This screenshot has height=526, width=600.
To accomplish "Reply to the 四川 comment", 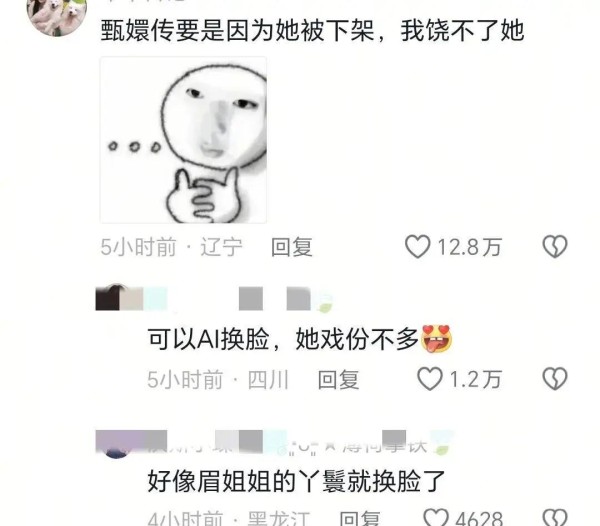I will point(338,379).
